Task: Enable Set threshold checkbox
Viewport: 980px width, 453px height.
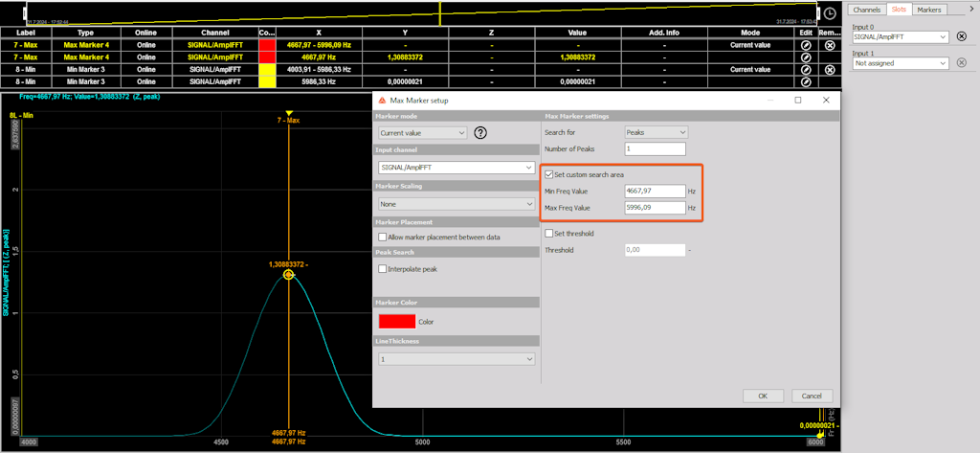Action: pos(549,234)
